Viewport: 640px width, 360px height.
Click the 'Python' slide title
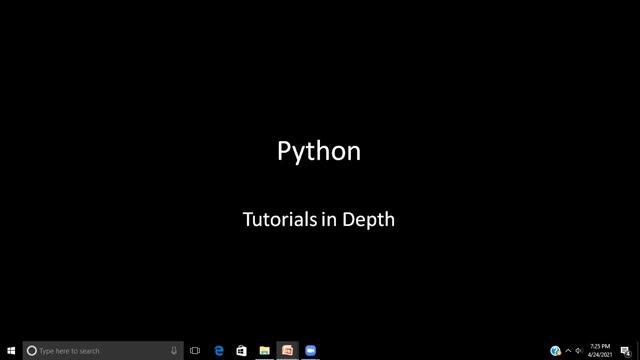(319, 151)
